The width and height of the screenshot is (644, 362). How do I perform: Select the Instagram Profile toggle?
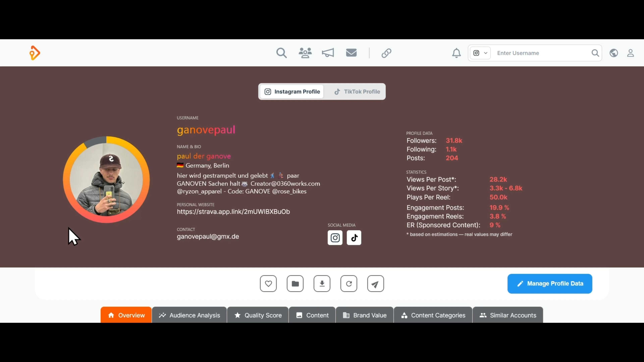(x=292, y=92)
